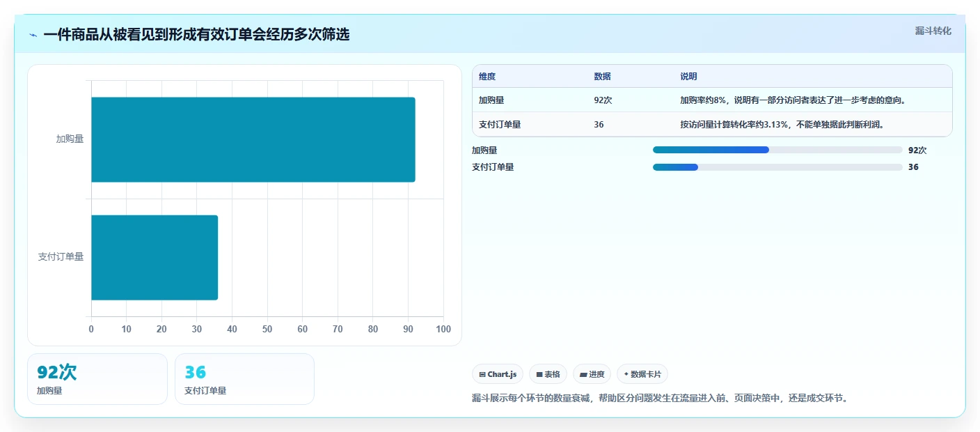
Task: Click the 进度 tag chip
Action: point(592,374)
